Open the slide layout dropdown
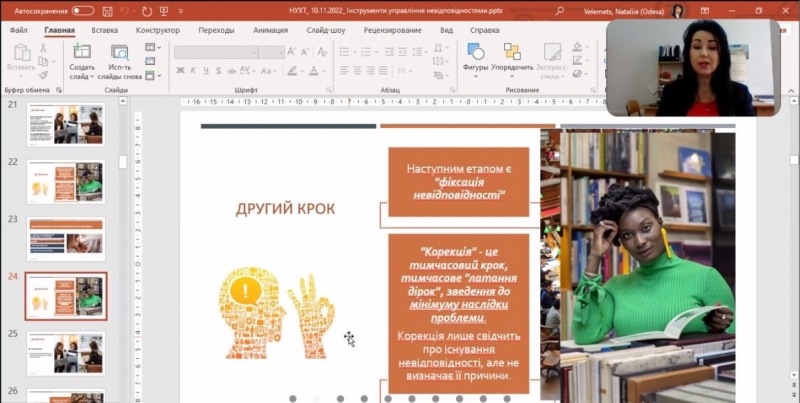800x403 pixels. 153,47
